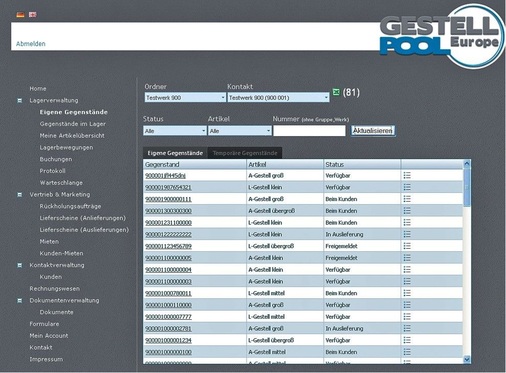Log out via the Abmelden link

[x=31, y=44]
